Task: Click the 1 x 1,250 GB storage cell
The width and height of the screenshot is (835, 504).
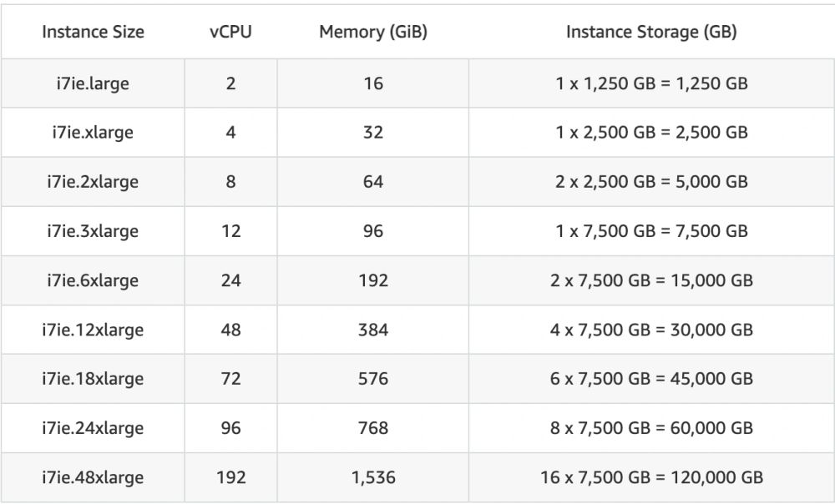Action: (x=651, y=83)
